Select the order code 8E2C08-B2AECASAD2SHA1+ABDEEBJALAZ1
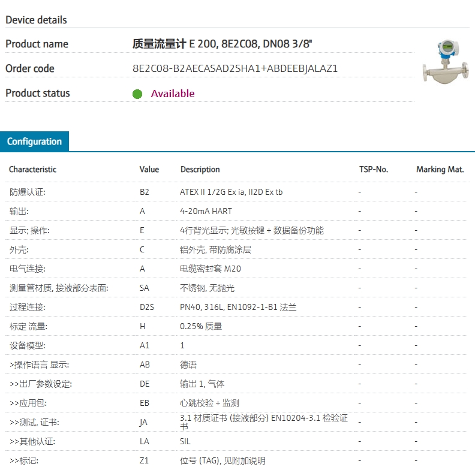This screenshot has height=476, width=475. point(235,68)
